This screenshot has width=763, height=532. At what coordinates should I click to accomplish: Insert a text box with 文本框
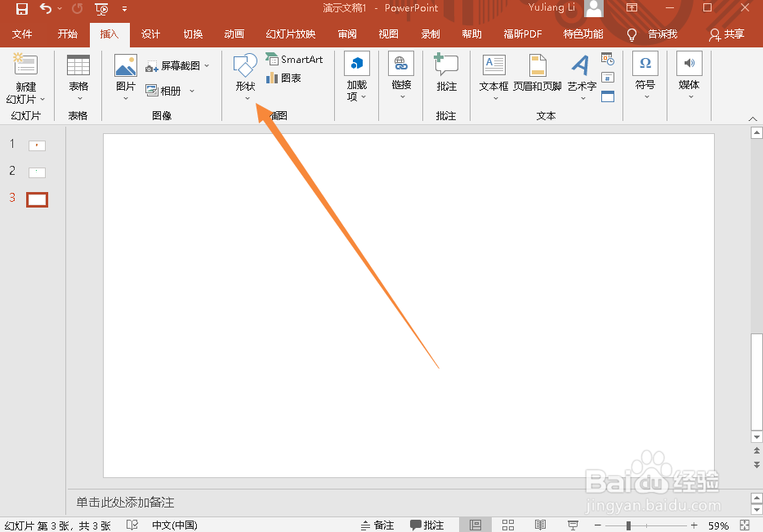click(x=493, y=77)
